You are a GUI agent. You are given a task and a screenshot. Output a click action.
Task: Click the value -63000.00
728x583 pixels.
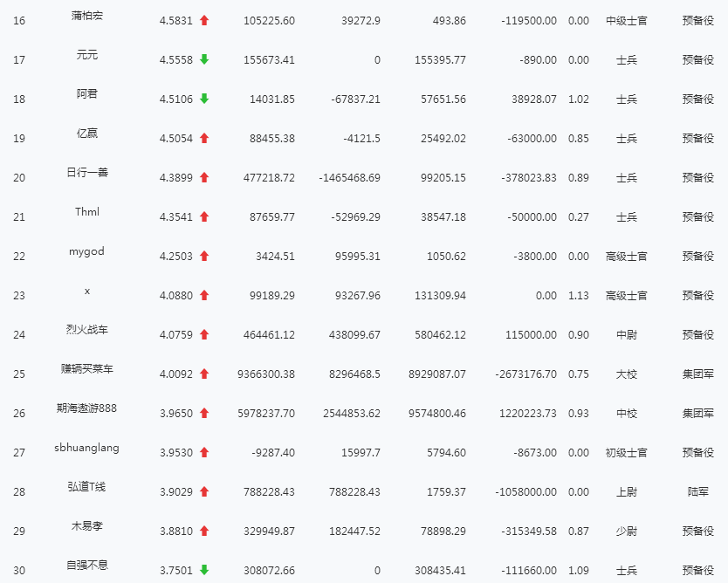pyautogui.click(x=532, y=138)
